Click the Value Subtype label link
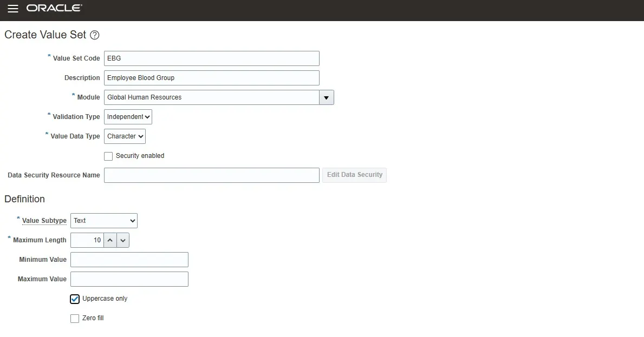The width and height of the screenshot is (644, 337). [44, 221]
